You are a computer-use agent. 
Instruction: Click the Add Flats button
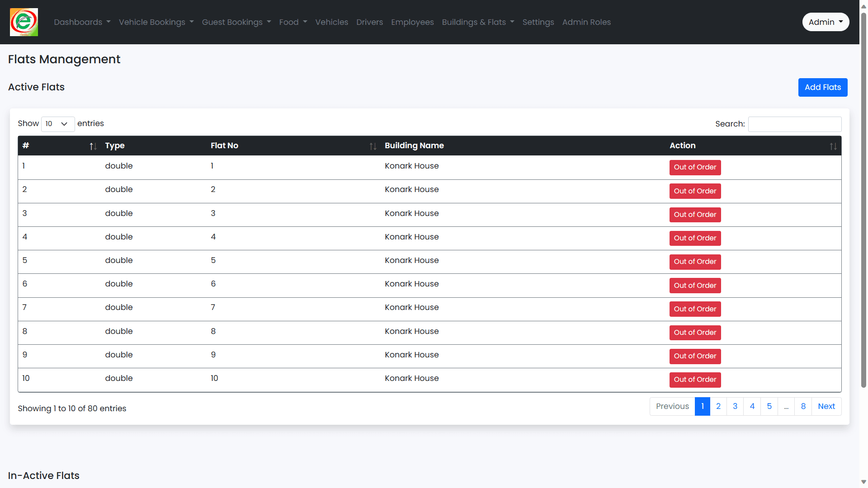click(x=822, y=87)
